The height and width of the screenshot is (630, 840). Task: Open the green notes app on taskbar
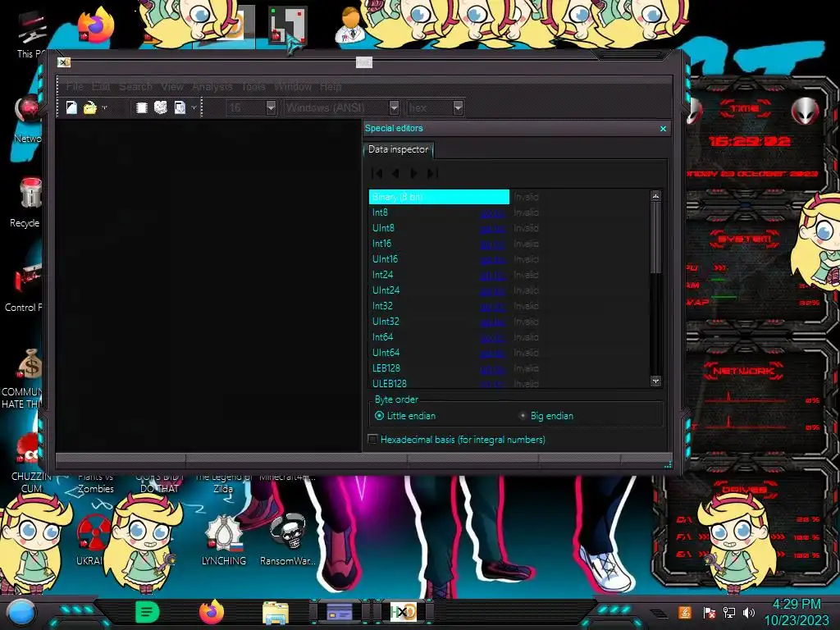click(x=148, y=612)
